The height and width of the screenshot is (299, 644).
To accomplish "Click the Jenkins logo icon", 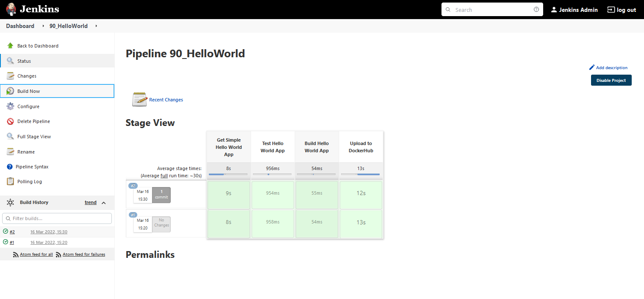I will [x=11, y=9].
